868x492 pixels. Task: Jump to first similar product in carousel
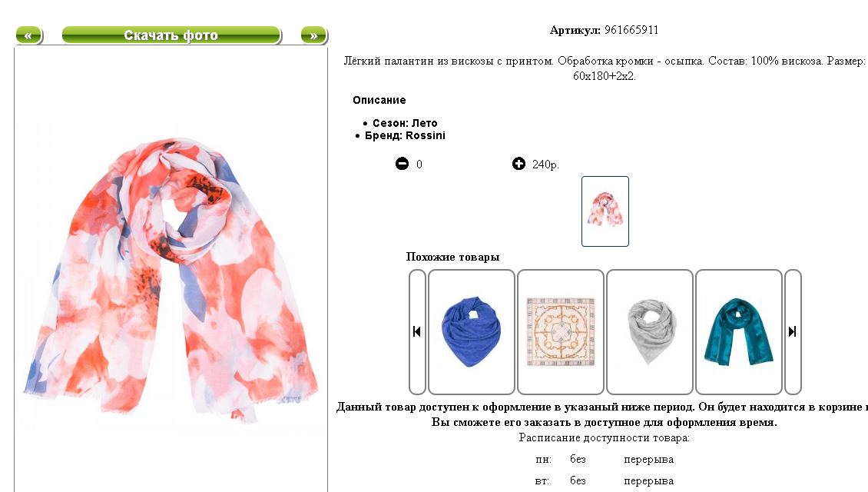click(417, 331)
